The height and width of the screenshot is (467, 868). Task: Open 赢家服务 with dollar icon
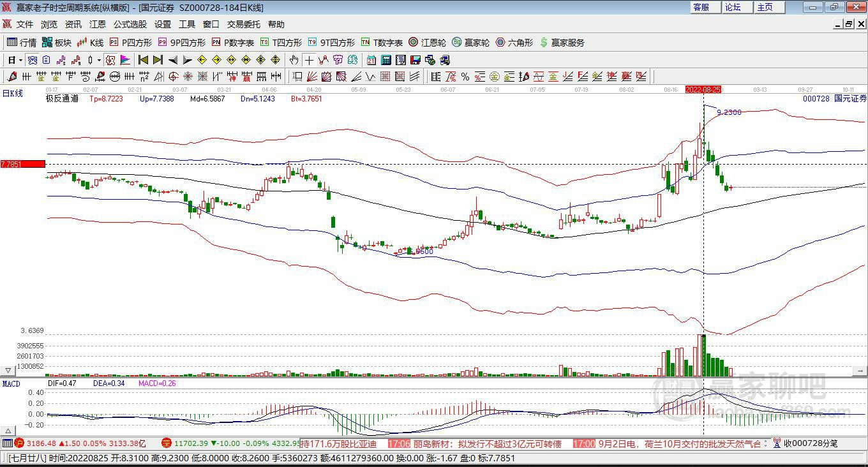[562, 43]
